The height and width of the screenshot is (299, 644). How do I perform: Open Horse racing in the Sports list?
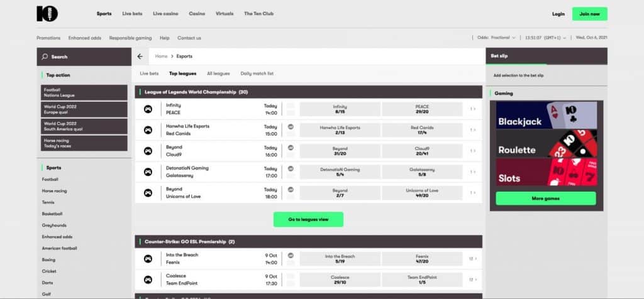54,190
